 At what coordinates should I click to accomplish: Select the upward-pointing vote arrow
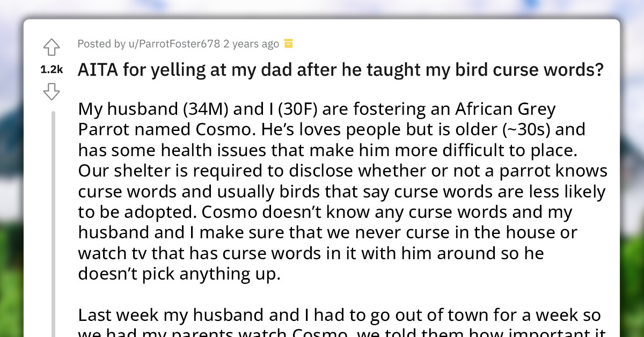tap(52, 47)
